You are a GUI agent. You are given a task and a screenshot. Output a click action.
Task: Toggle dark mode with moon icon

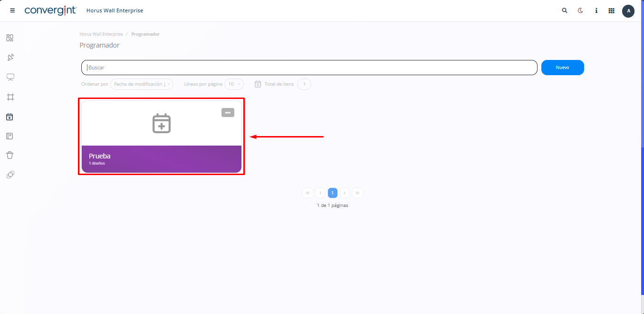pos(580,10)
